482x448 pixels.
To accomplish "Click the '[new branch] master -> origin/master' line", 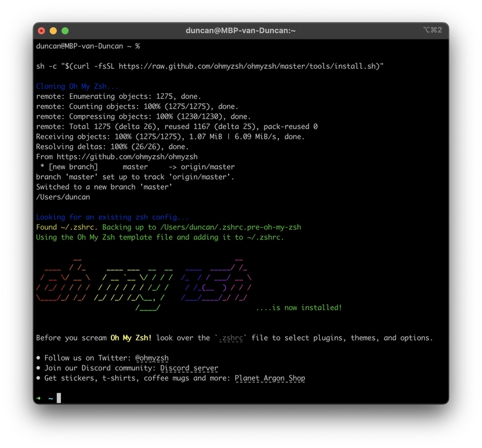I will click(137, 167).
